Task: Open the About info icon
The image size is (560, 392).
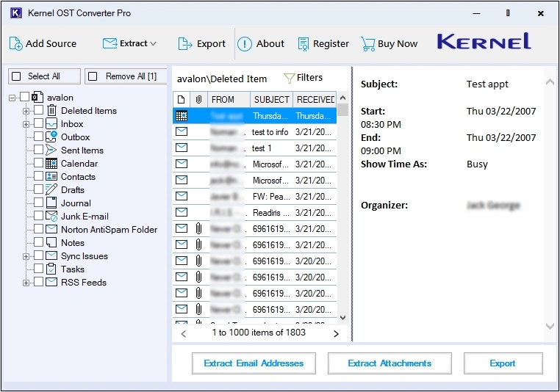Action: tap(245, 44)
